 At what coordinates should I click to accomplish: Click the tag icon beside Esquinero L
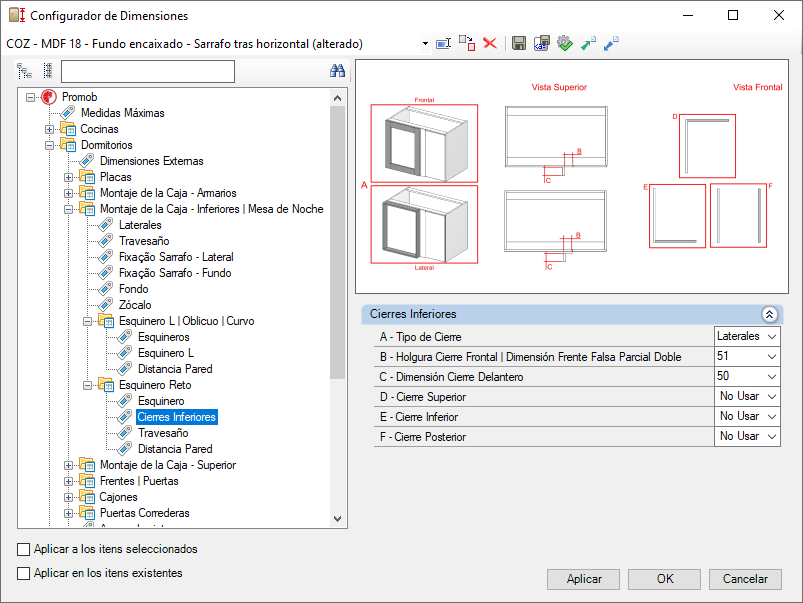tap(124, 353)
